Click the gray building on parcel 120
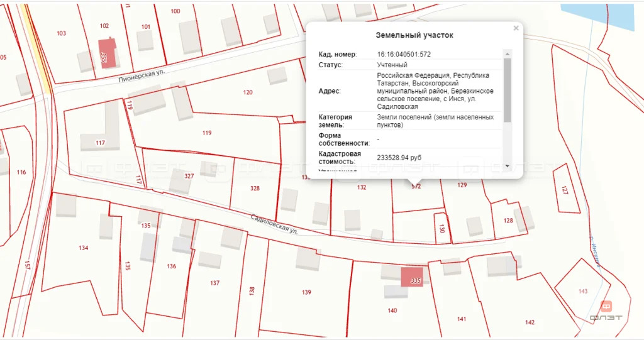This screenshot has width=644, height=340. (277, 76)
